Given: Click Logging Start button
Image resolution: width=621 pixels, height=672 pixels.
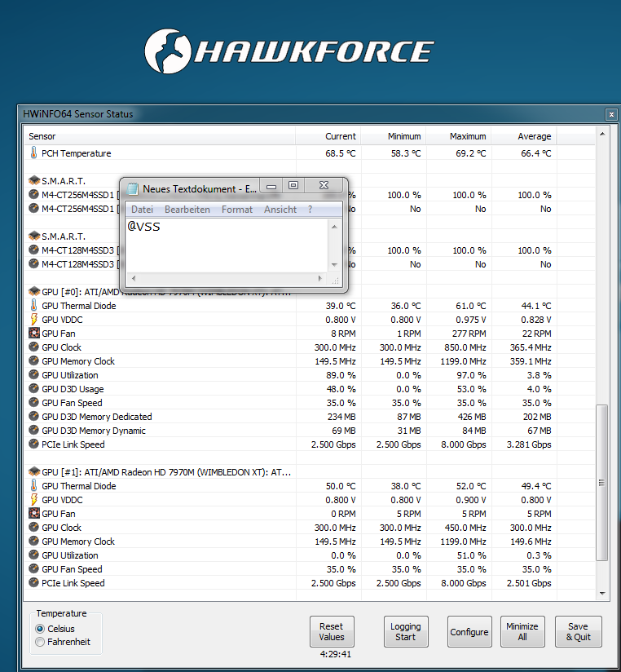Looking at the screenshot, I should point(406,631).
